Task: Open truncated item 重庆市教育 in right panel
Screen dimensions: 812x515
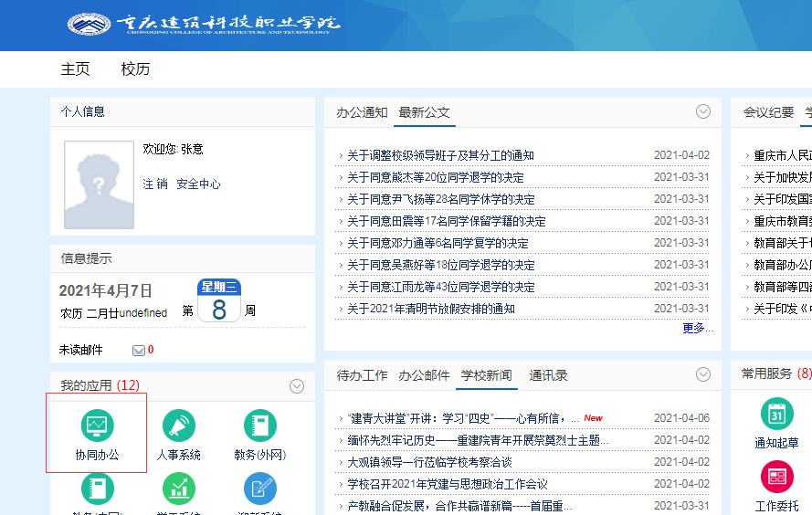Action: 783,221
